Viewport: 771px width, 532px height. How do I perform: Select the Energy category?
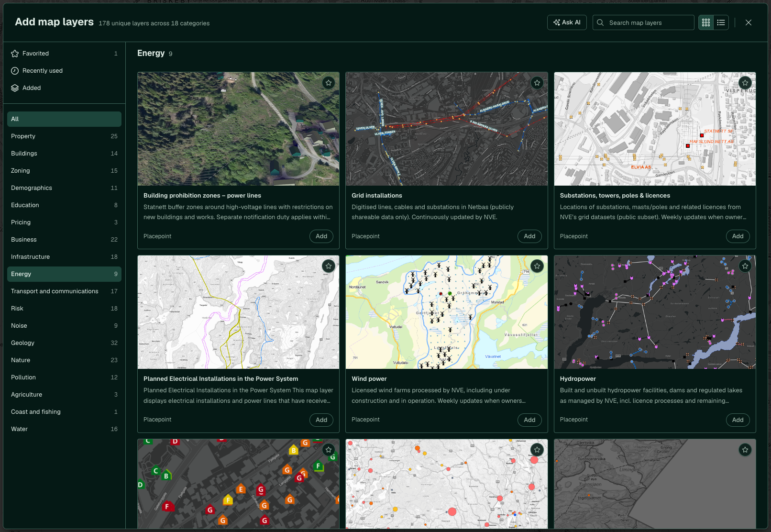tap(64, 274)
